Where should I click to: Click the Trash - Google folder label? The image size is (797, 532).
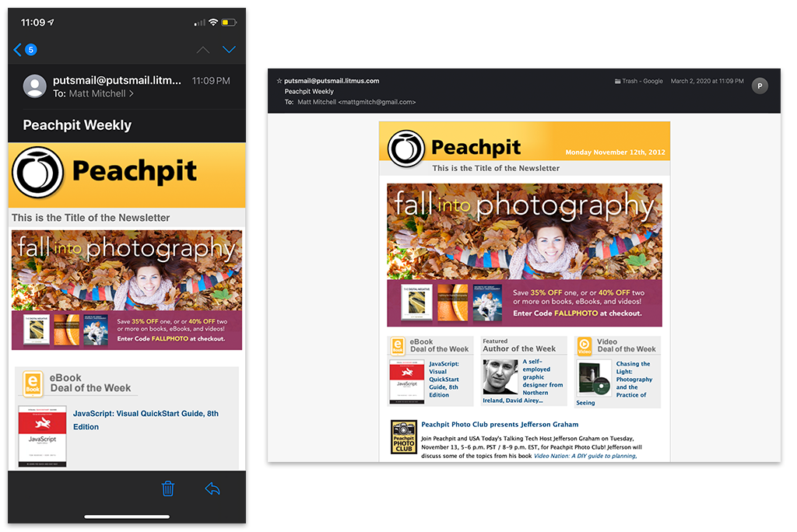[x=639, y=82]
